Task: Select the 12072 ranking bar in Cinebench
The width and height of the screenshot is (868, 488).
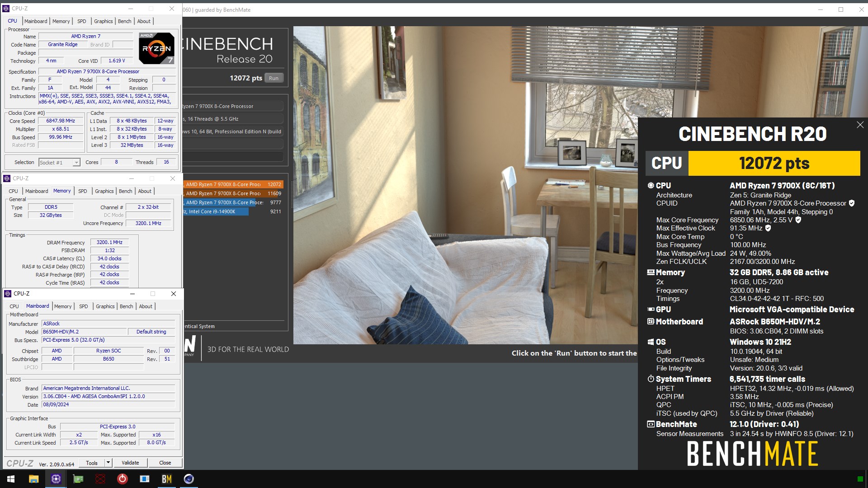Action: (233, 184)
